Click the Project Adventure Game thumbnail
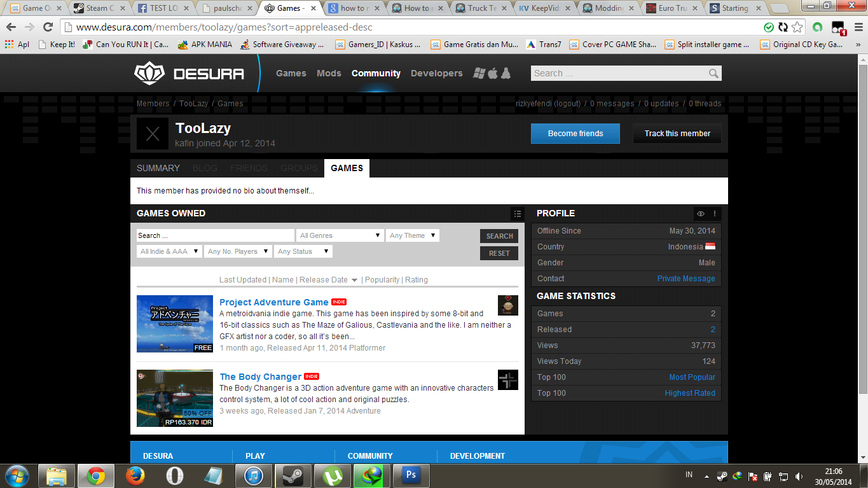This screenshot has width=868, height=488. 175,324
